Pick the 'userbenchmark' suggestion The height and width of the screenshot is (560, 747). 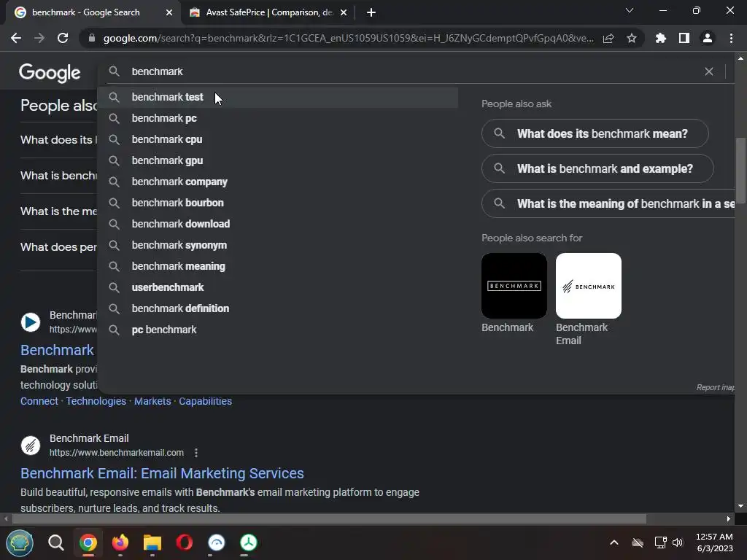pyautogui.click(x=278, y=287)
